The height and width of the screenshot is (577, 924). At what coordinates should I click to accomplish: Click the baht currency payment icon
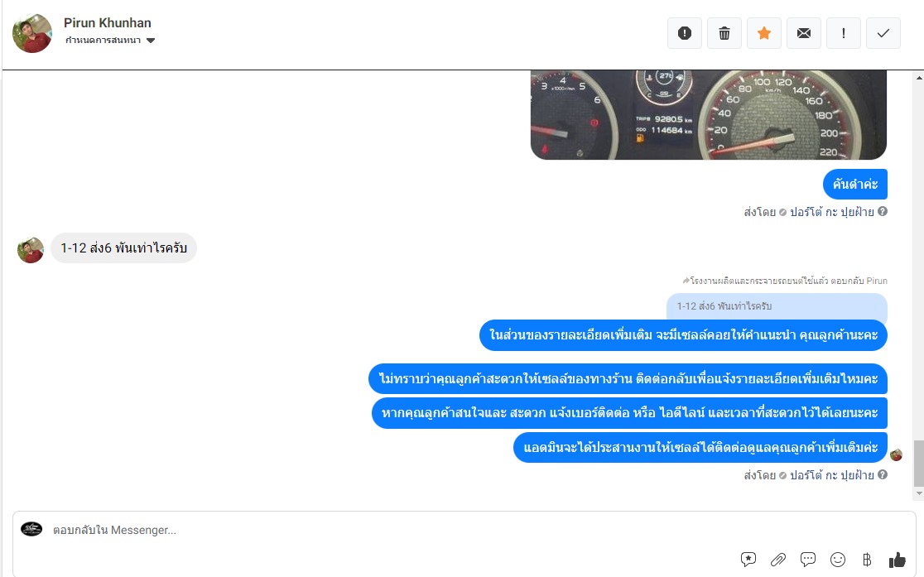(867, 559)
